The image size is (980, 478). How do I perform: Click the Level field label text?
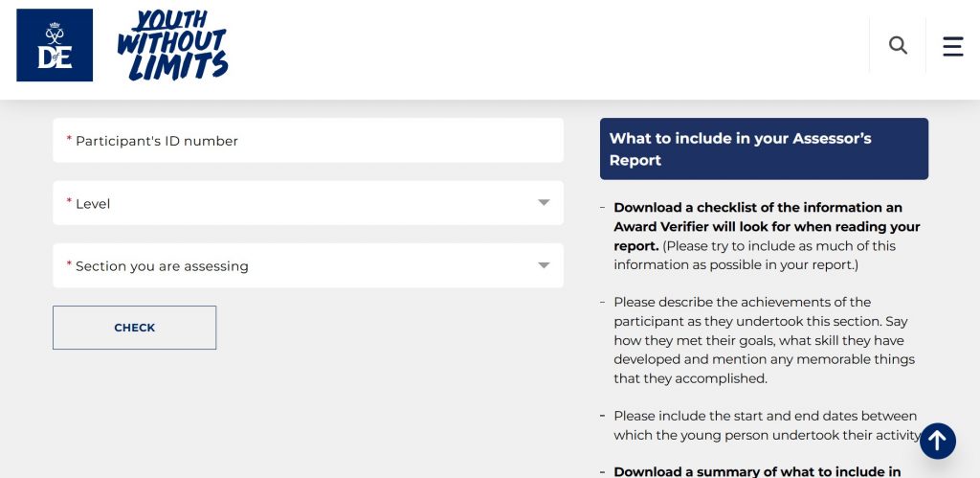coord(93,204)
